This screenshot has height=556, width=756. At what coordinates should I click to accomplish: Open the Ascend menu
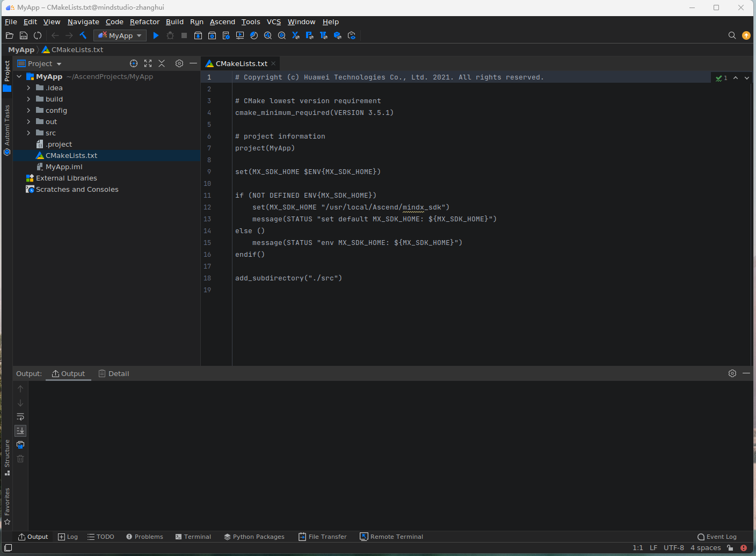[x=222, y=22]
